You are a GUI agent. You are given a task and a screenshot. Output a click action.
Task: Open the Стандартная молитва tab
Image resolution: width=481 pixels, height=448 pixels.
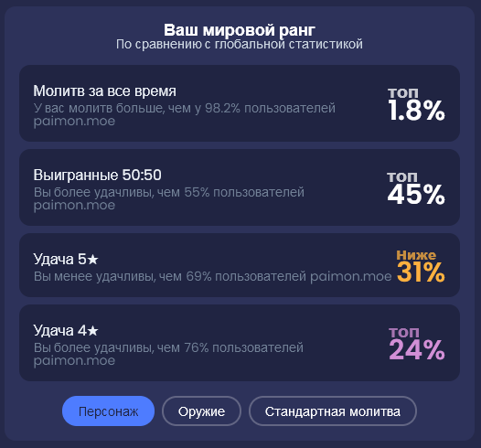coord(333,411)
